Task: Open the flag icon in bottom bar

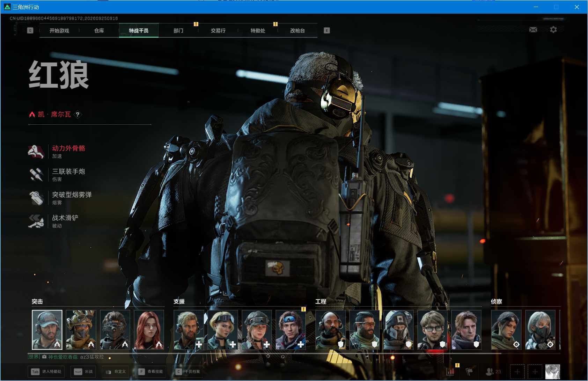Action: (470, 371)
